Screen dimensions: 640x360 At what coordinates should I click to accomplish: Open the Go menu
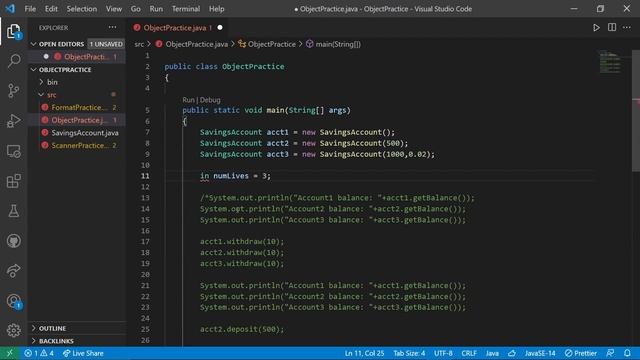pyautogui.click(x=136, y=9)
